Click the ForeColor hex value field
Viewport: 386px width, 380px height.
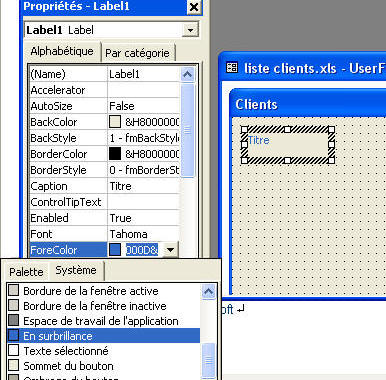coord(142,250)
